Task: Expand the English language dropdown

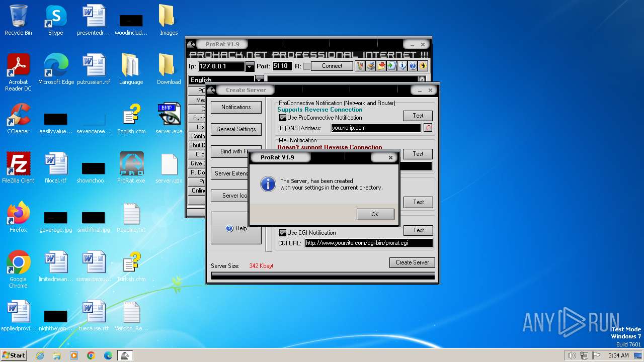Action: tap(259, 79)
